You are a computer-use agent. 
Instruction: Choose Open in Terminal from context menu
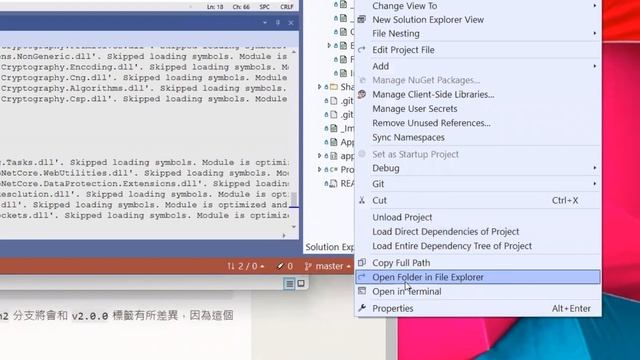pos(478,291)
